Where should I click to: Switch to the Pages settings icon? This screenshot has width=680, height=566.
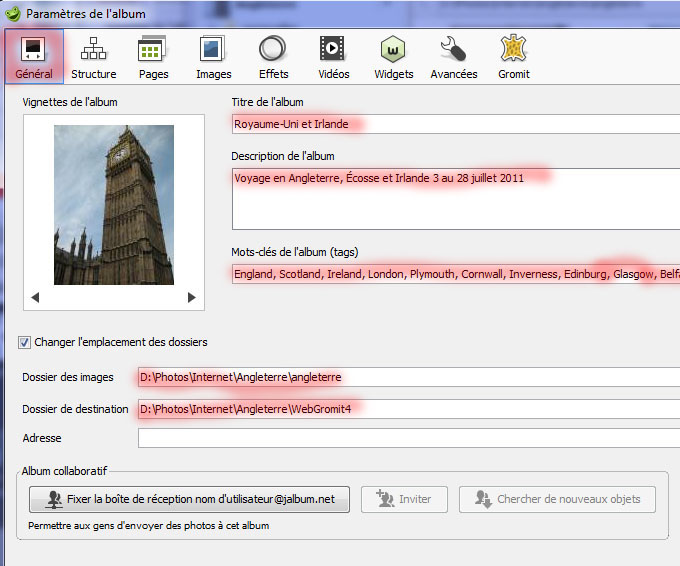click(x=153, y=57)
